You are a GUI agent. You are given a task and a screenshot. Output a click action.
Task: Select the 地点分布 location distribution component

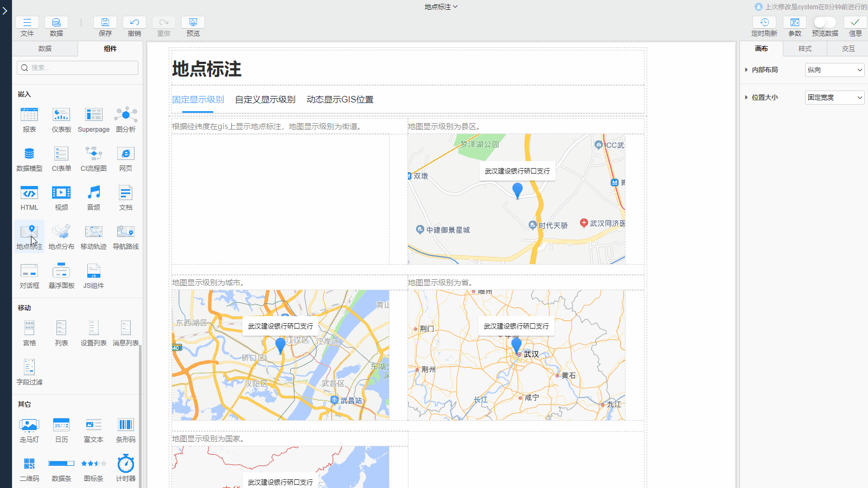[x=61, y=232]
